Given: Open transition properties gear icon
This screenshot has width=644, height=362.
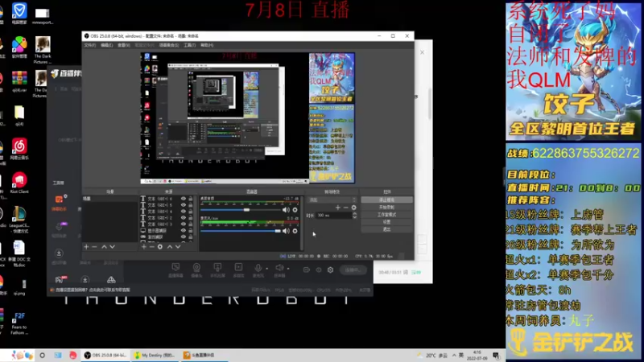Looking at the screenshot, I should click(353, 208).
